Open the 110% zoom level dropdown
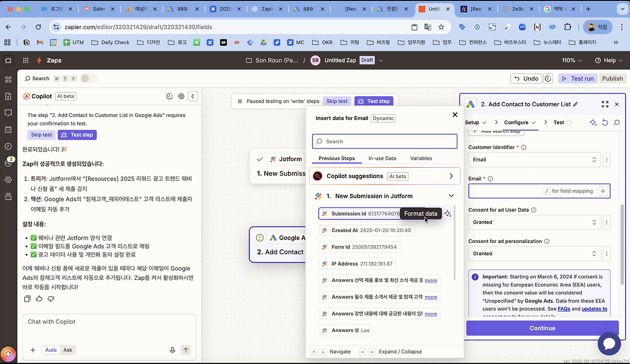The image size is (630, 364). (x=572, y=61)
